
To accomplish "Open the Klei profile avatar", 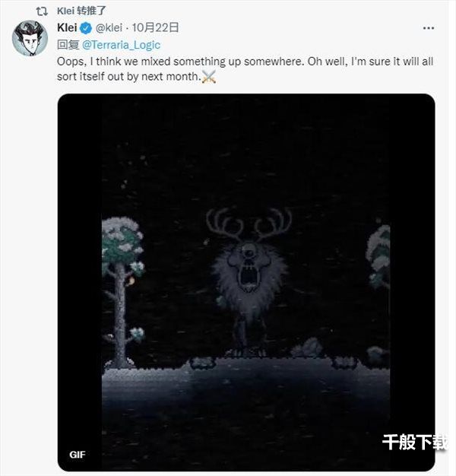I will [30, 39].
